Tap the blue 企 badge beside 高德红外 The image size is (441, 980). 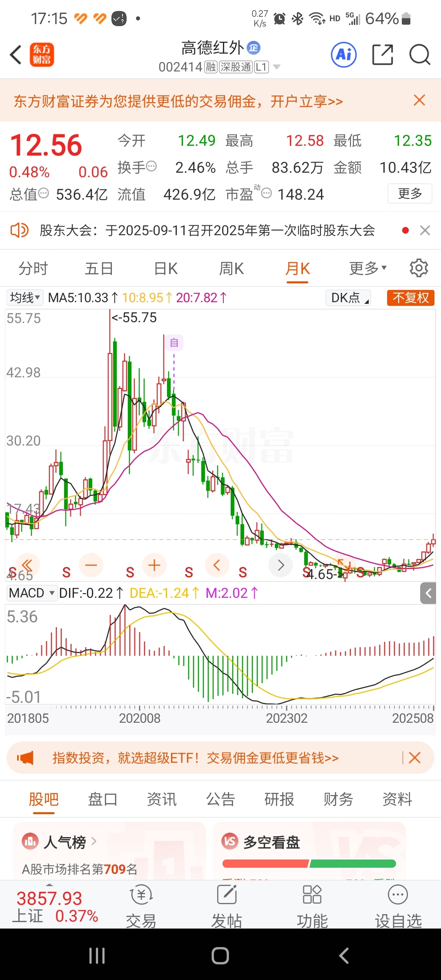(x=254, y=48)
